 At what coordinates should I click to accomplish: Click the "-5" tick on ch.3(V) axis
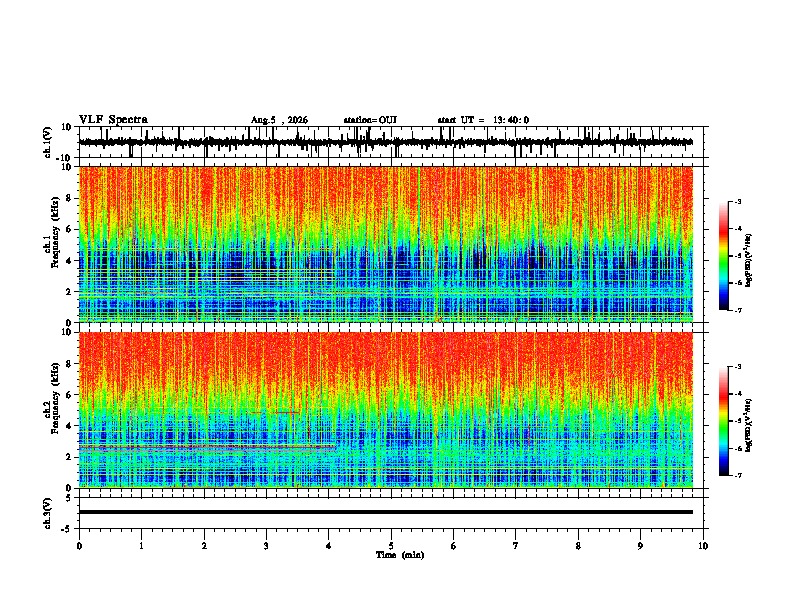coord(68,529)
